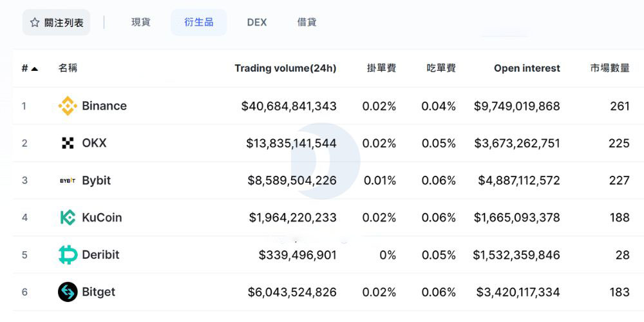Click the OKX logo icon
The image size is (644, 322).
[x=68, y=143]
